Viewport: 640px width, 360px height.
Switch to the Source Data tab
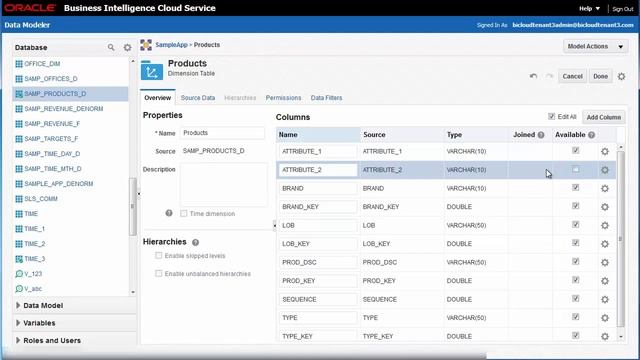pos(198,98)
